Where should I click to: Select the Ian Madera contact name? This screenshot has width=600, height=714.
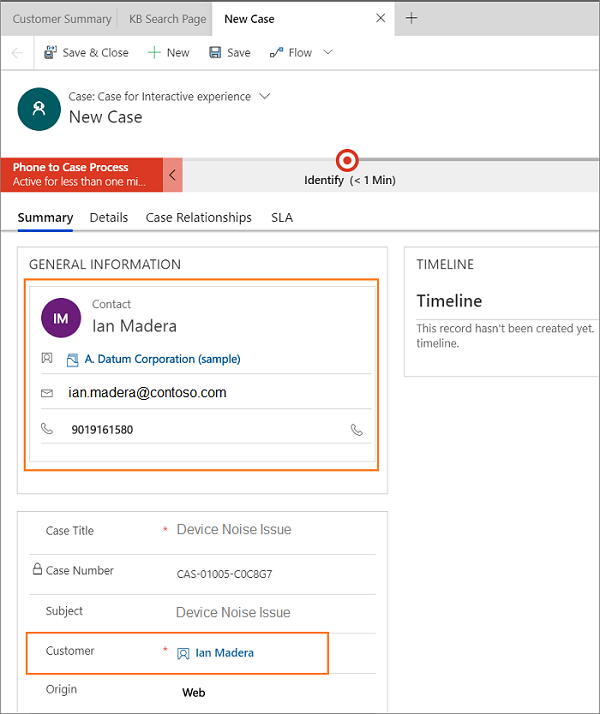tap(134, 326)
